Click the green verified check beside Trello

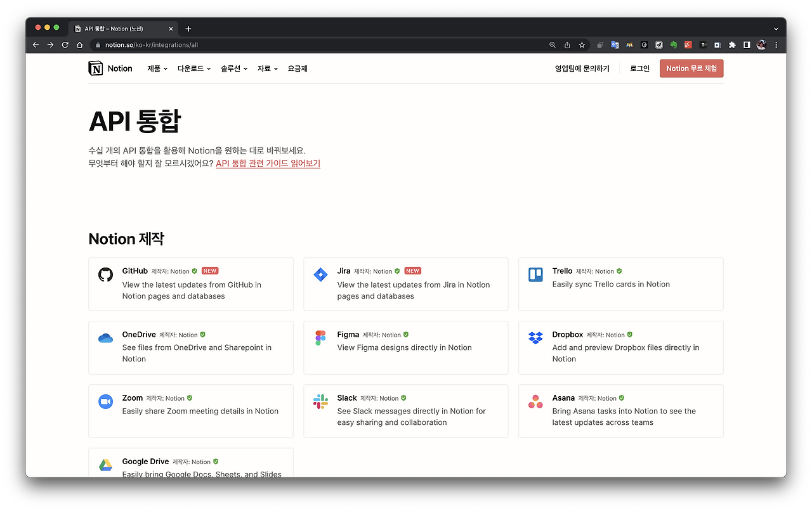(x=619, y=271)
